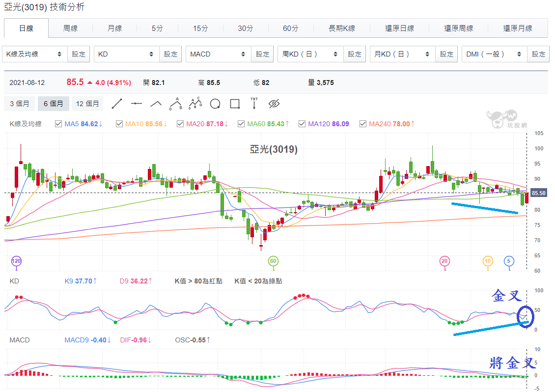Select the TXT text annotation tool
This screenshot has width=555, height=392.
click(x=254, y=103)
